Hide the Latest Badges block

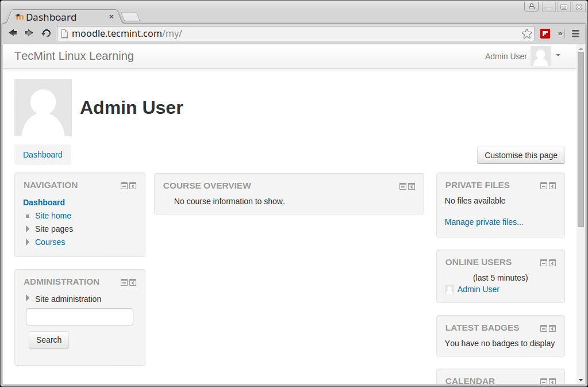[544, 328]
